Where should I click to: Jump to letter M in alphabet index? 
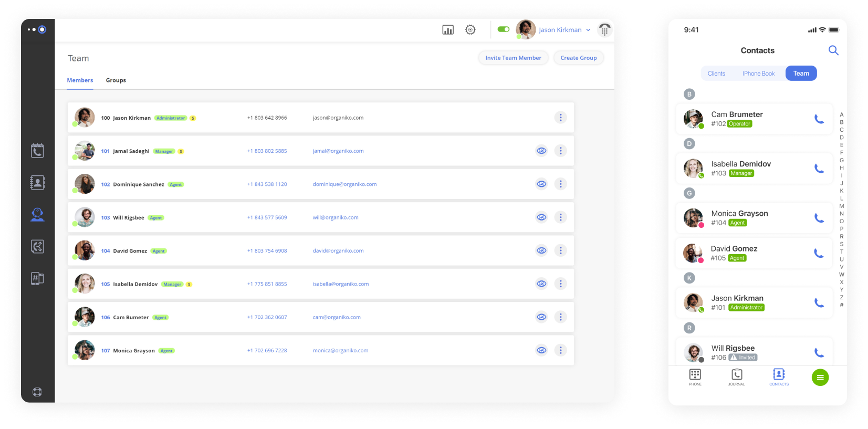coord(842,206)
